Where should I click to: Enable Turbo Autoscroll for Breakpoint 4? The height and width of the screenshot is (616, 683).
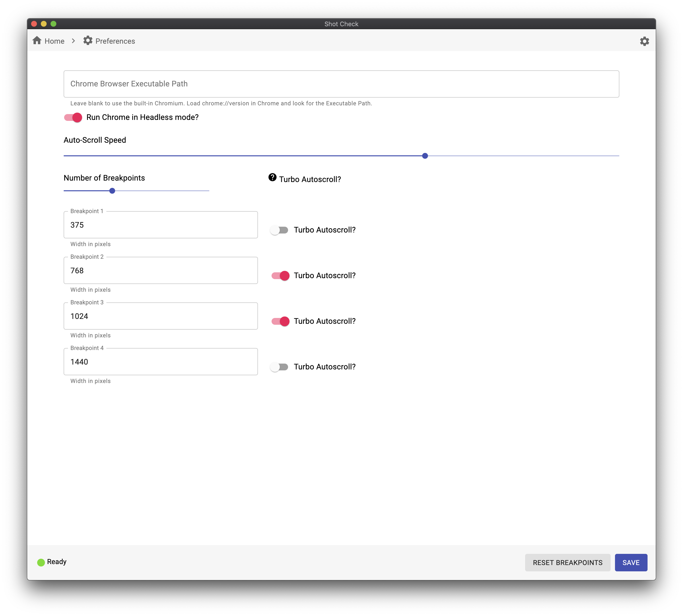coord(279,367)
